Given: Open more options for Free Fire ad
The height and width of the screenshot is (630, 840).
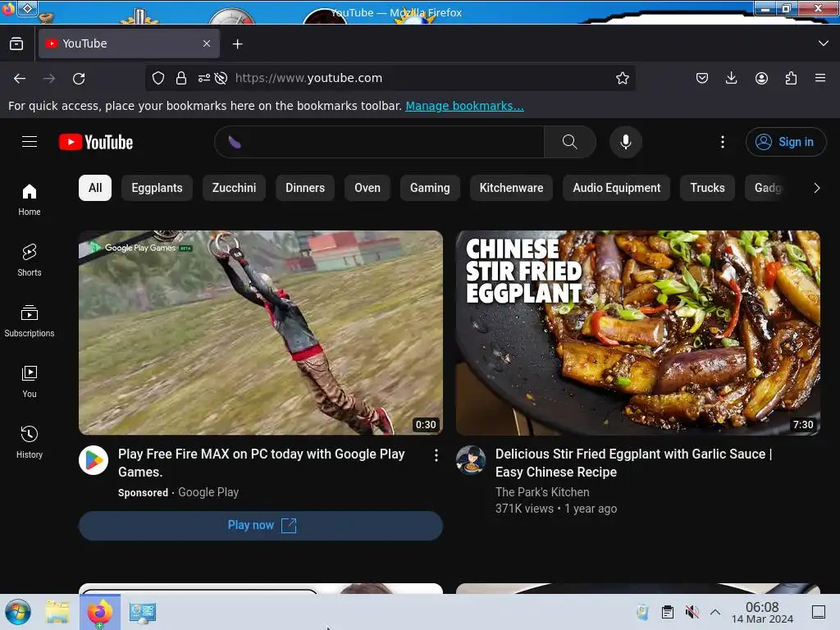Looking at the screenshot, I should click(436, 455).
